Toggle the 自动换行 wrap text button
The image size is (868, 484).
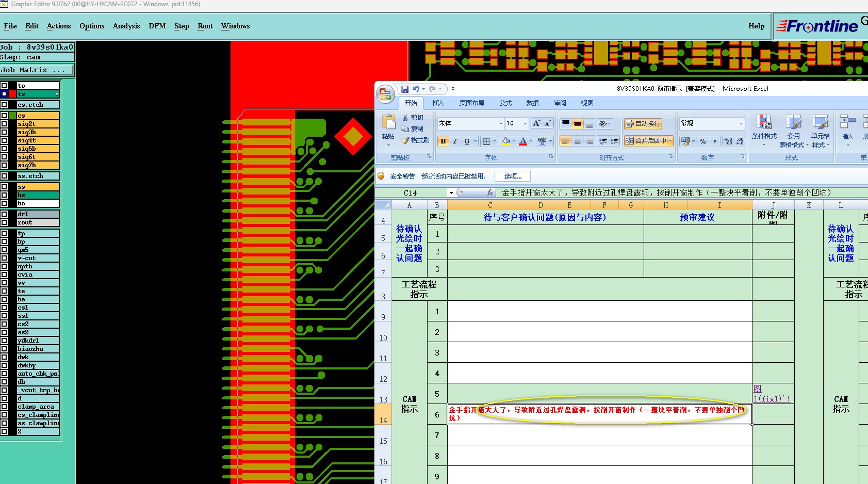643,123
